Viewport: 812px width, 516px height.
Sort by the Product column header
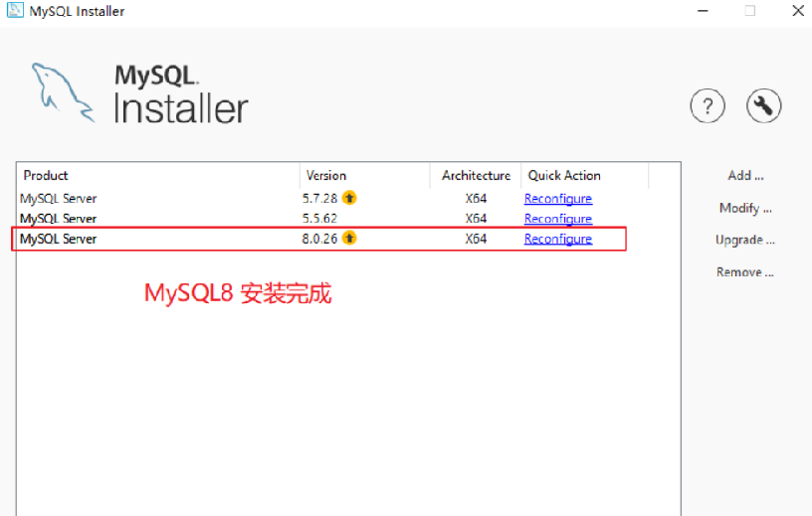click(x=158, y=175)
